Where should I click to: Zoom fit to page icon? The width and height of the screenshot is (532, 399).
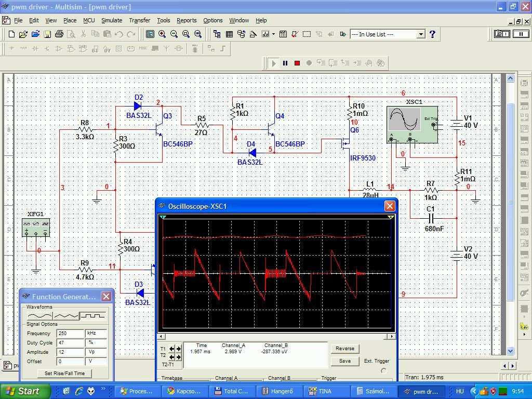click(x=198, y=34)
